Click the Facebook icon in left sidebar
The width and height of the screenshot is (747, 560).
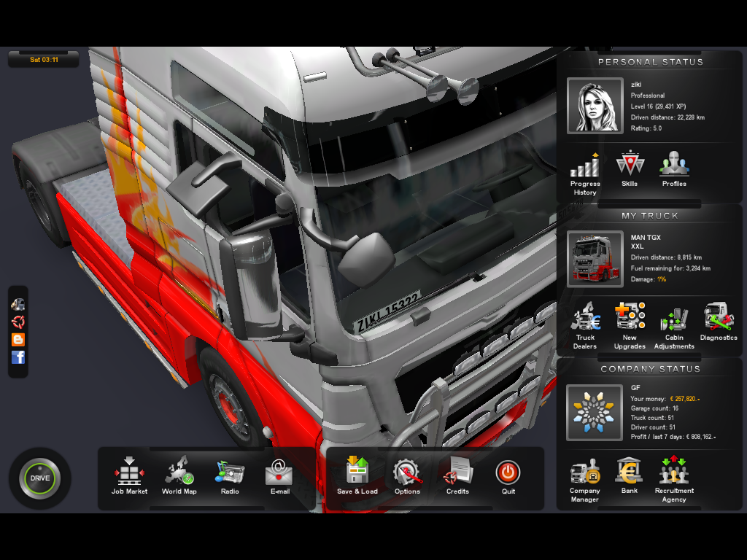tap(18, 357)
